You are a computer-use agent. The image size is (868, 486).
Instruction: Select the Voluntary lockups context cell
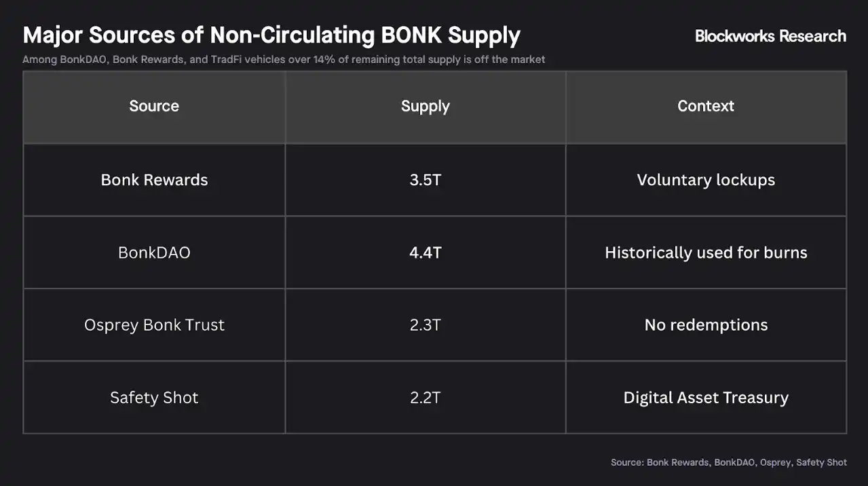(705, 180)
